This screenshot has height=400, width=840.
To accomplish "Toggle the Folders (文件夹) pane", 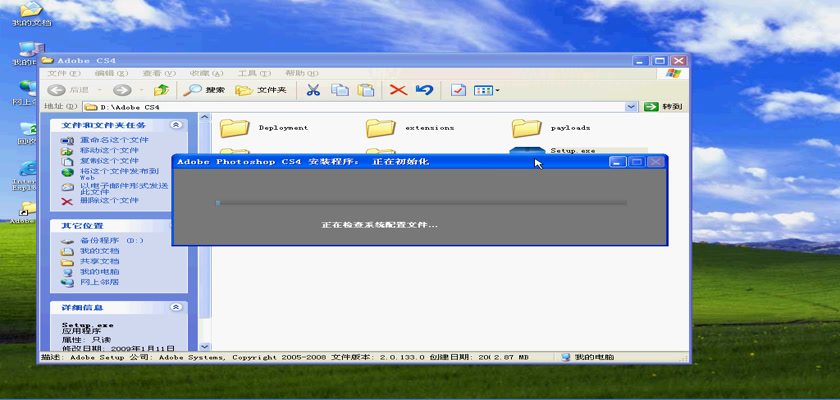I will pos(261,90).
